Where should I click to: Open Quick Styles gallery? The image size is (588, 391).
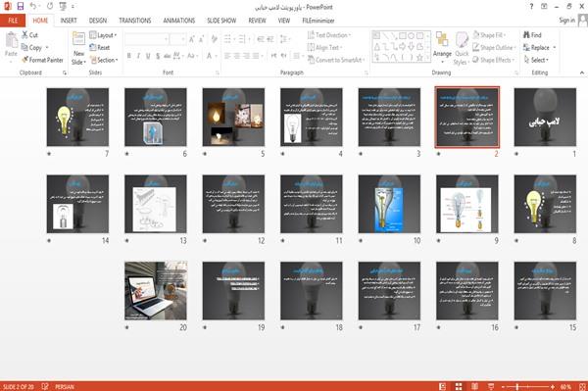click(x=462, y=49)
